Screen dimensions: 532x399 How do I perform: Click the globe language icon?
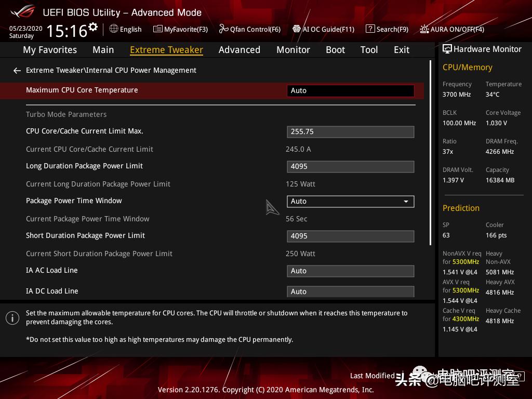pyautogui.click(x=114, y=29)
